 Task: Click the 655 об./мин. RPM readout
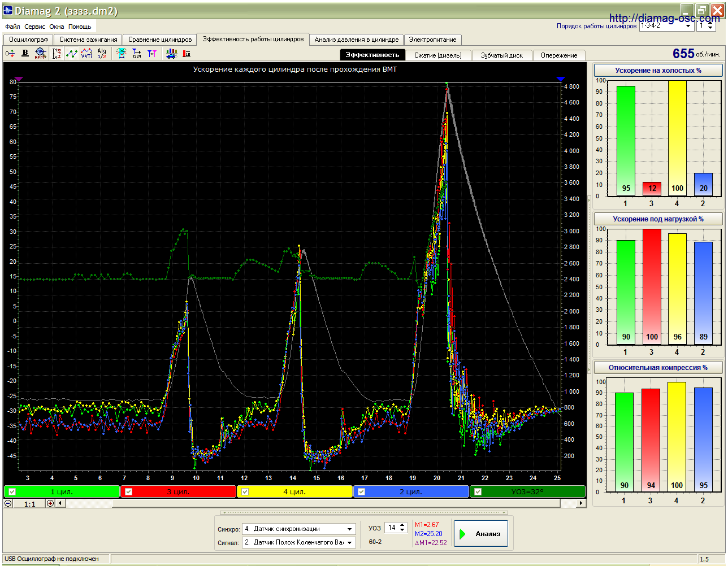pyautogui.click(x=696, y=53)
